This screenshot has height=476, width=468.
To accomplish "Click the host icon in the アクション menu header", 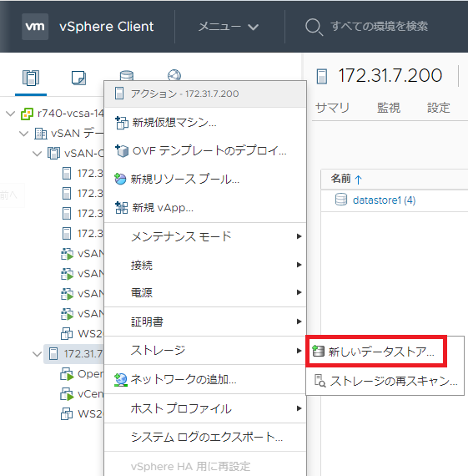I will point(119,94).
